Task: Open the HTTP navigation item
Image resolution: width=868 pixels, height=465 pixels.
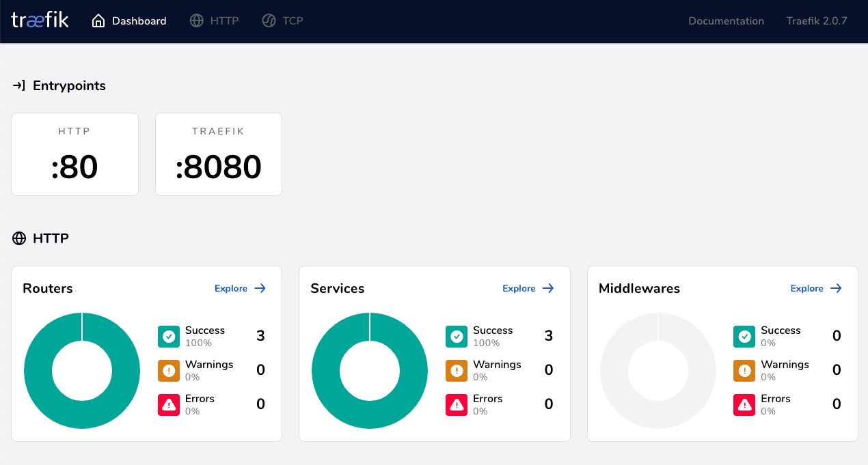Action: pos(223,20)
